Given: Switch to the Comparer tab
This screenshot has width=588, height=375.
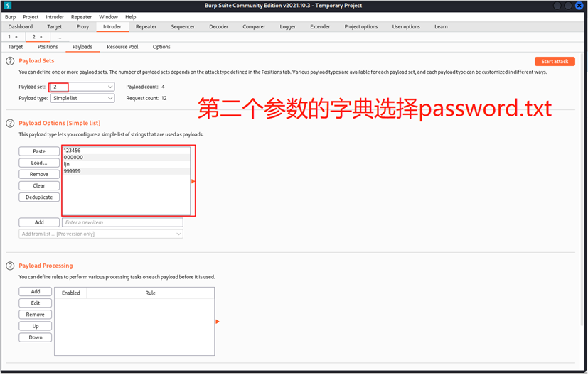Looking at the screenshot, I should 254,27.
